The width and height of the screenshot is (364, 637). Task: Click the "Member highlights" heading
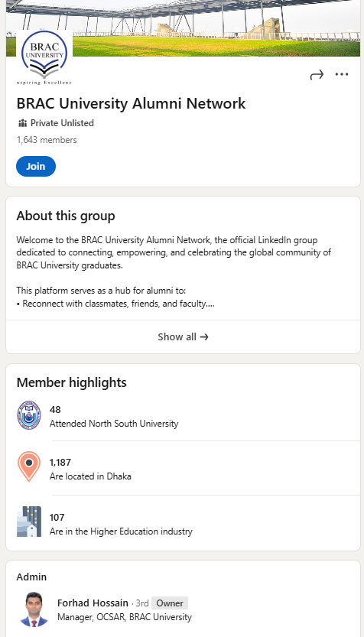coord(72,382)
